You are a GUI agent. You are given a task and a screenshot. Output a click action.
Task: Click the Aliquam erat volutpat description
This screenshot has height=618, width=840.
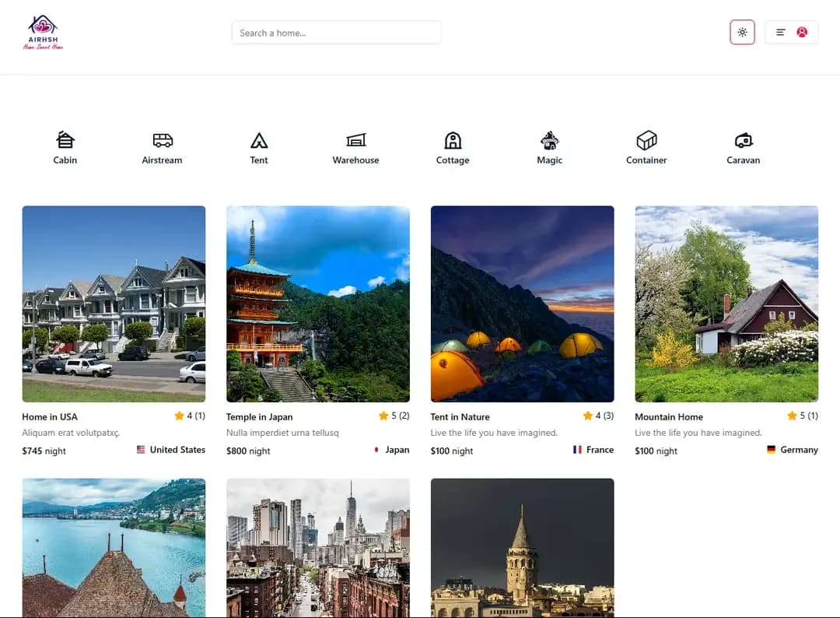(x=72, y=433)
